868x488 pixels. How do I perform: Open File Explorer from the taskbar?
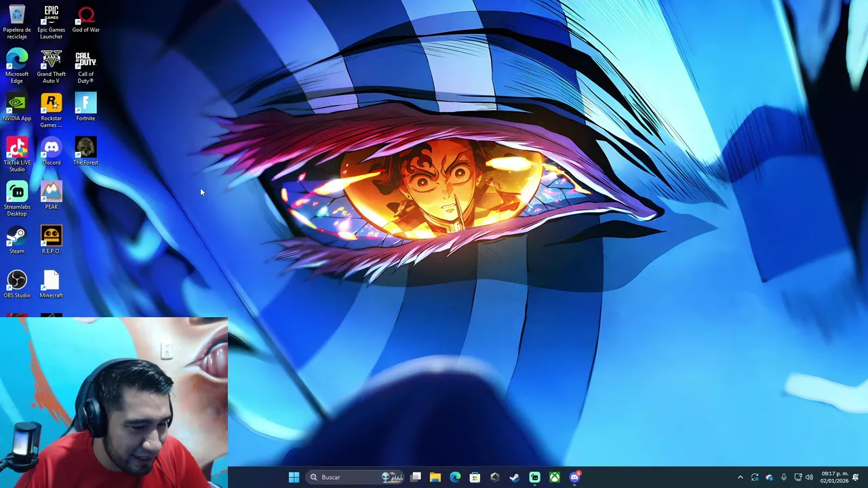435,477
